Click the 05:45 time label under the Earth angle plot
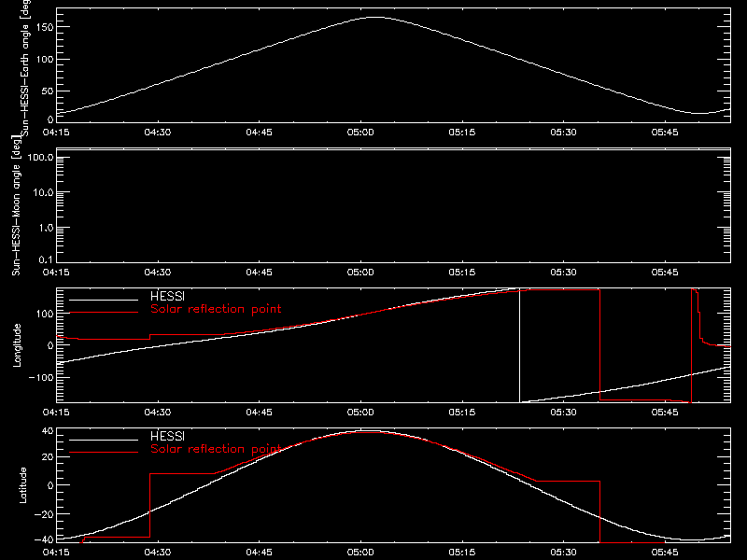Viewport: 747px width, 560px height. pyautogui.click(x=665, y=132)
